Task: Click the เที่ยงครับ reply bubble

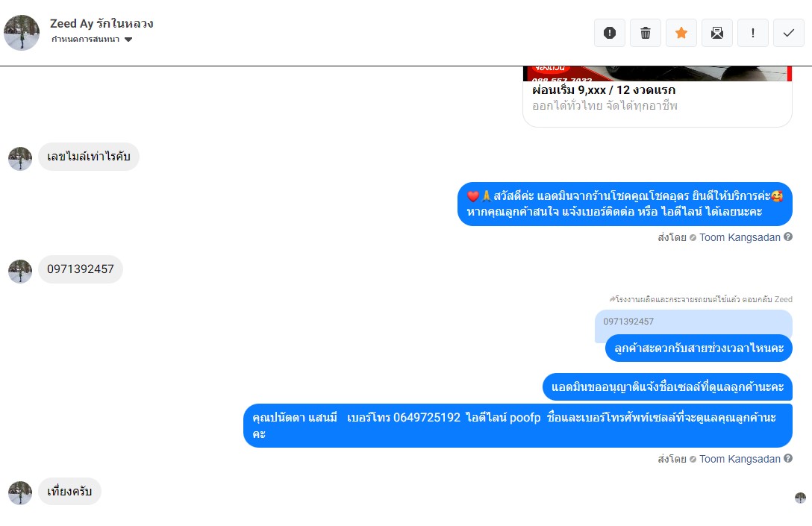Action: click(69, 492)
